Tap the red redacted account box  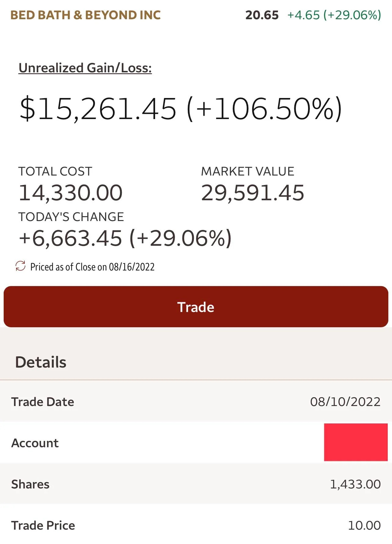tap(356, 442)
